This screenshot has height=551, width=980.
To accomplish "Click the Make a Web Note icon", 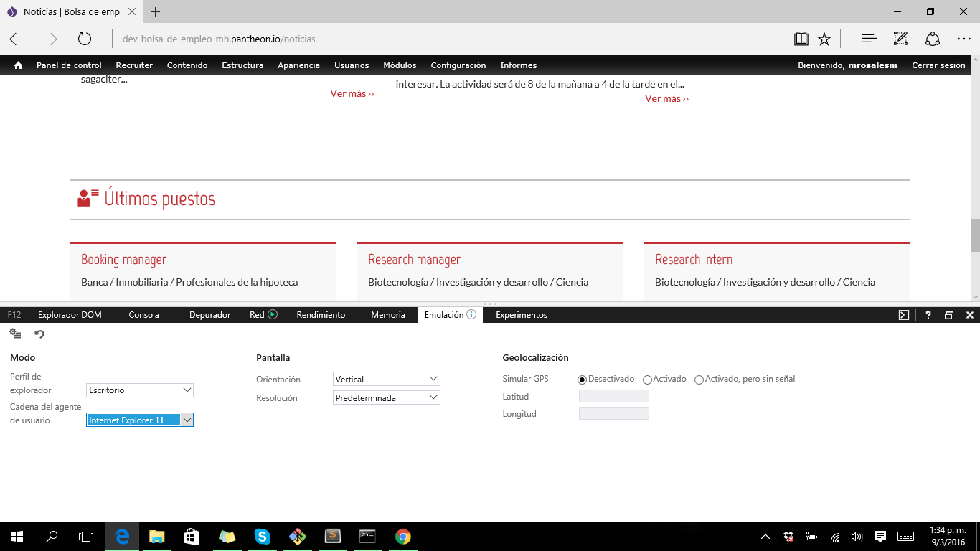I will (900, 39).
